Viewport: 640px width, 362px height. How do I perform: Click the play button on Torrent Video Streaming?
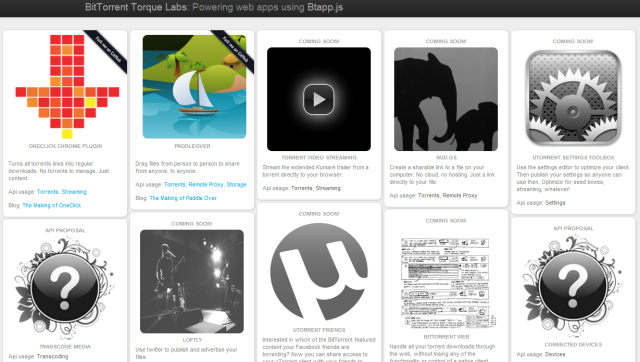tap(319, 99)
